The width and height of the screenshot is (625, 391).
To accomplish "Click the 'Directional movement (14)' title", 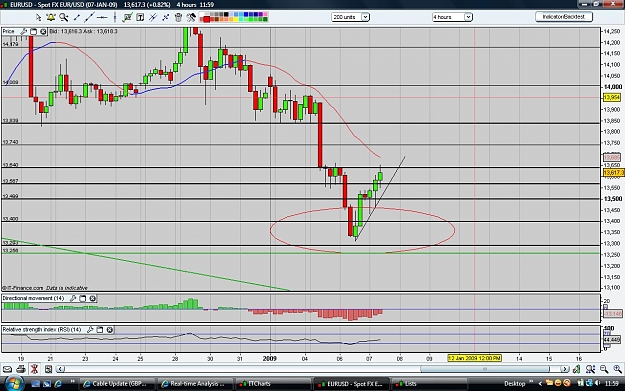I will click(x=33, y=298).
